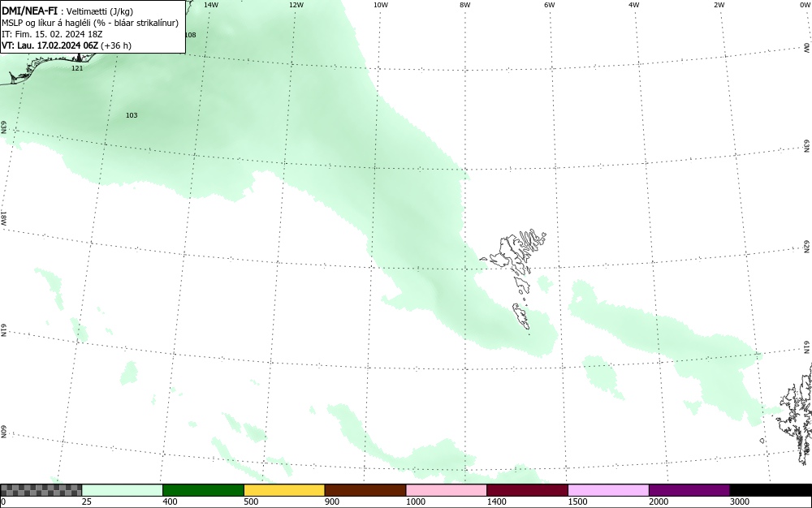Click the '14W' longitude label
The width and height of the screenshot is (812, 508).
coord(211,5)
